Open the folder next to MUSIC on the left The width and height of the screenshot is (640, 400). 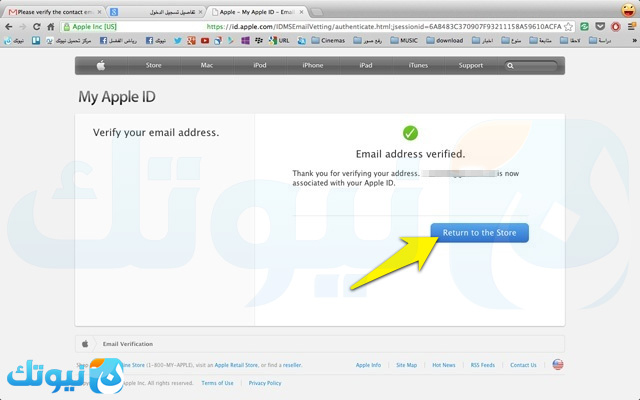pyautogui.click(x=367, y=40)
